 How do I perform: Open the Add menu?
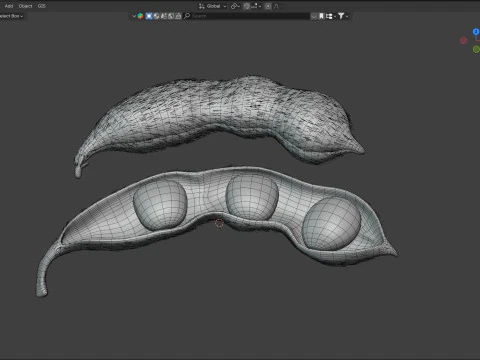tap(9, 6)
